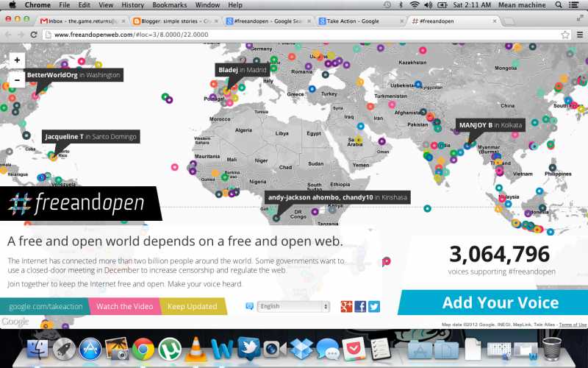Switch to Blogger simple stories tab
Viewport: 588px width, 368px height.
click(175, 21)
